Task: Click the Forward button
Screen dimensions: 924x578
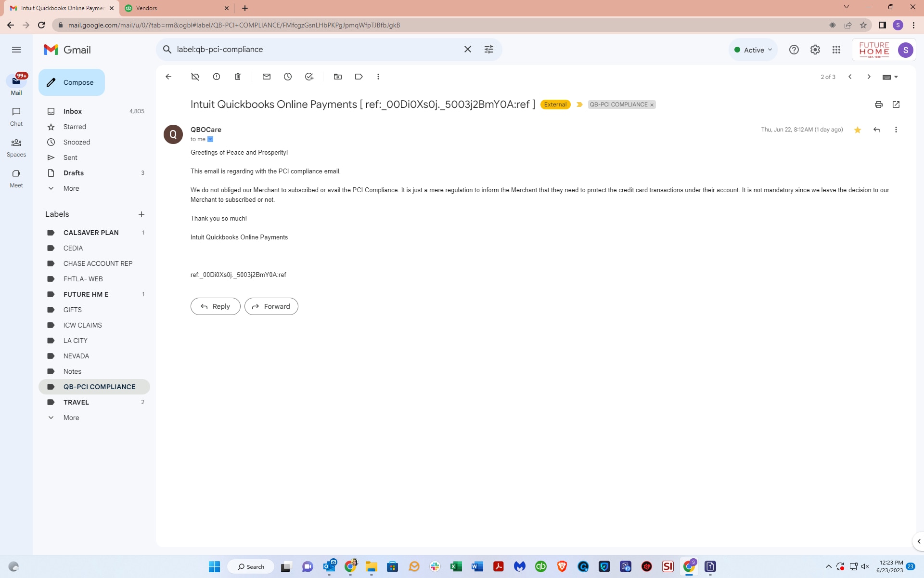Action: point(271,306)
